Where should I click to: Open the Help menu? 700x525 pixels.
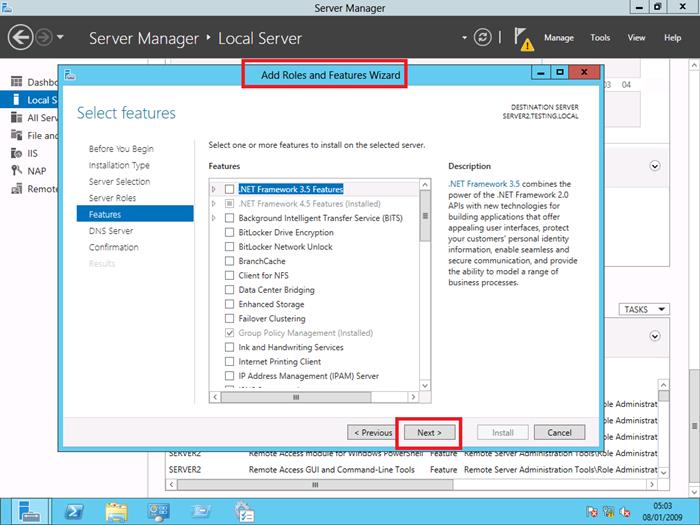[x=672, y=38]
